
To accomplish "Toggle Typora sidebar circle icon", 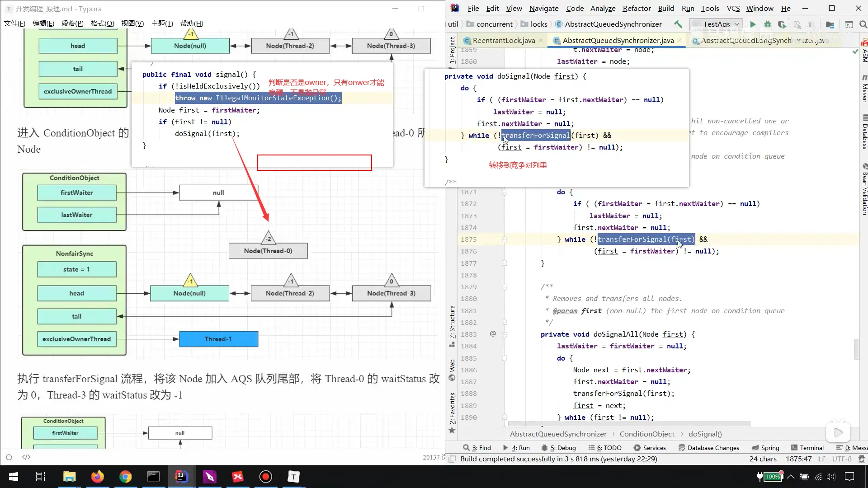I will point(9,457).
